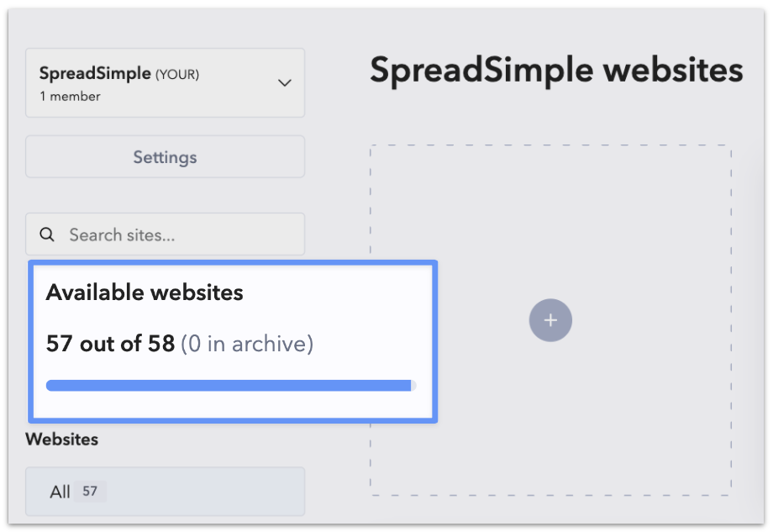
Task: Open the SpreadSimple workspace selector
Action: [x=166, y=83]
